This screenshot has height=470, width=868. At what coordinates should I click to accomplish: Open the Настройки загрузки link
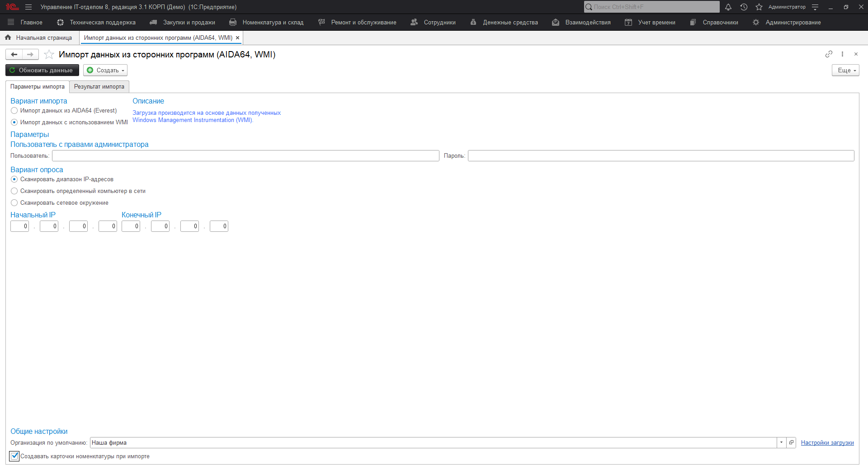(x=827, y=443)
